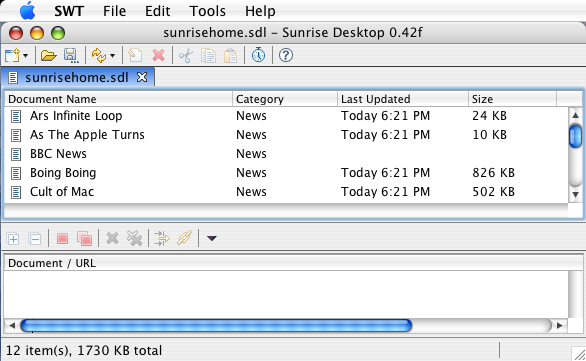Open the SWT application menu

tap(69, 11)
